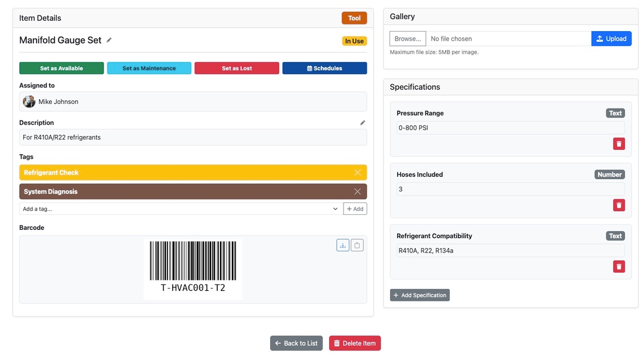Choose a file with the Browse button
Image resolution: width=644 pixels, height=354 pixels.
coord(407,38)
